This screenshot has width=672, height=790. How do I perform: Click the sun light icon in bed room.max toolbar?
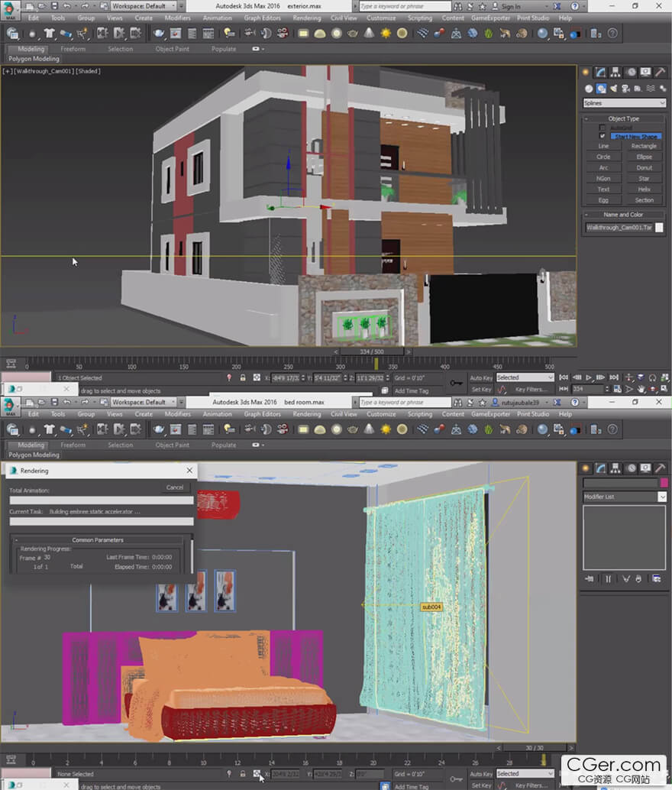[386, 430]
